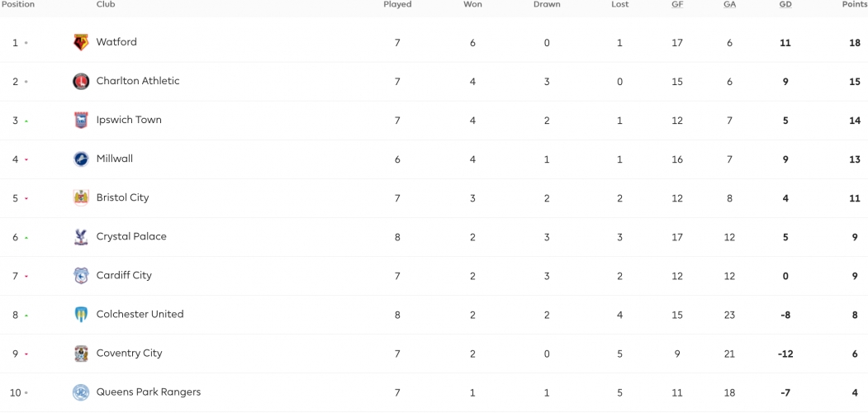Open the Watford club name link
This screenshot has width=868, height=413.
click(x=116, y=41)
